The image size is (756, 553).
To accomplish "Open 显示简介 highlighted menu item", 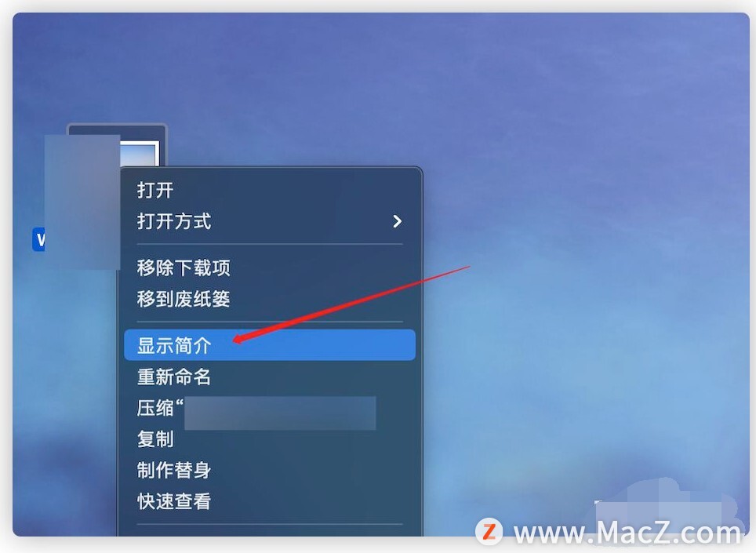I will [x=270, y=345].
